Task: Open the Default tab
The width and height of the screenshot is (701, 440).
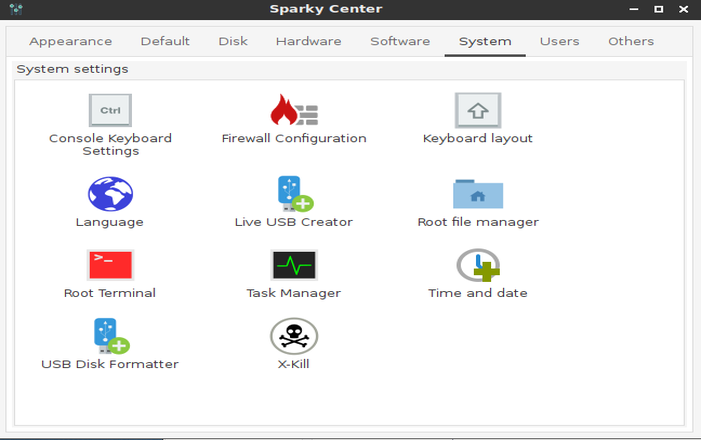Action: click(x=165, y=42)
